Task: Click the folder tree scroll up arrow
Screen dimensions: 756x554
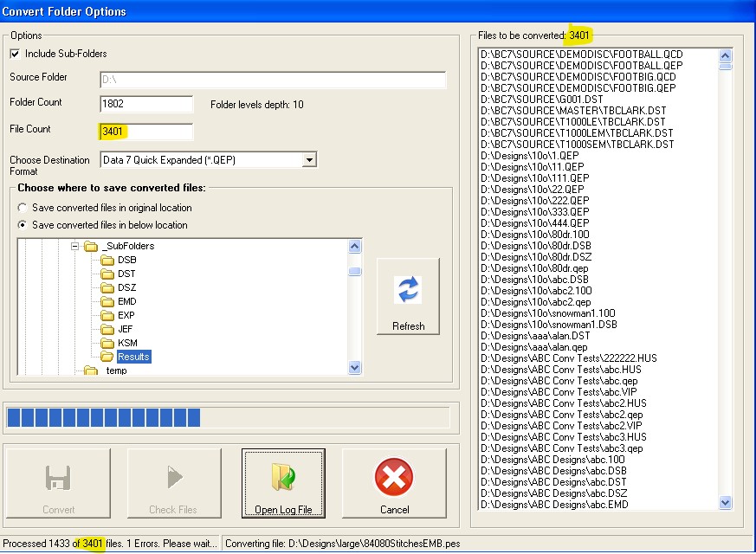Action: click(355, 247)
